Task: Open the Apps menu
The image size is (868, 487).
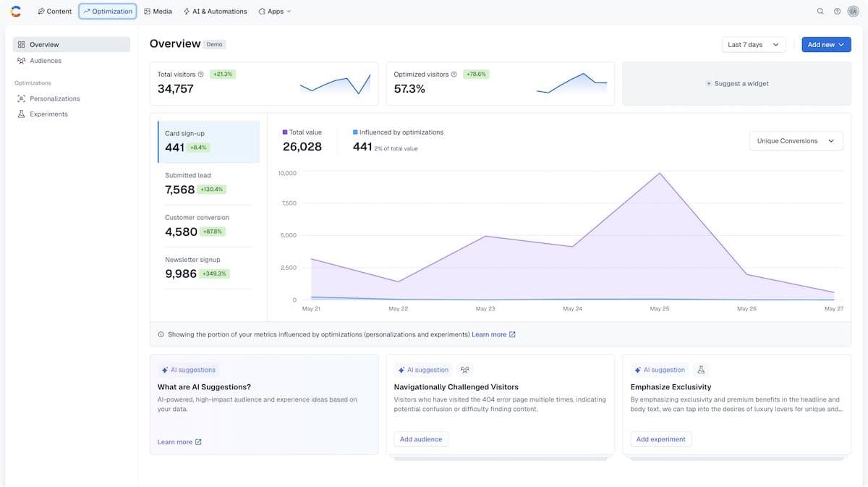Action: [x=272, y=10]
